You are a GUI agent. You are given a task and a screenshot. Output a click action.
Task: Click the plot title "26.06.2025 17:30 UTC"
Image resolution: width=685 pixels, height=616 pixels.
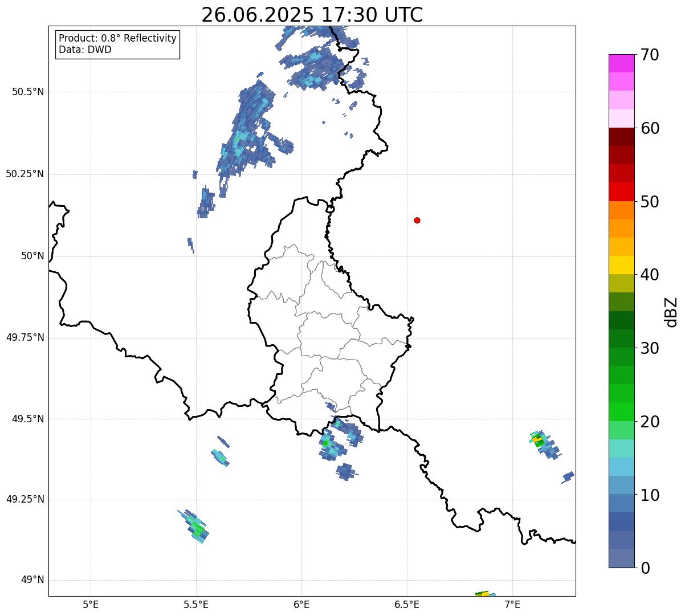coord(312,15)
